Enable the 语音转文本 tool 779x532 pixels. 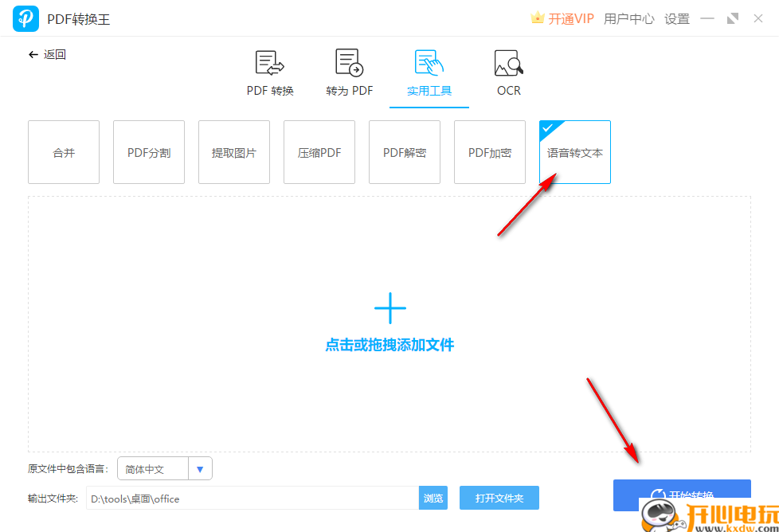574,152
